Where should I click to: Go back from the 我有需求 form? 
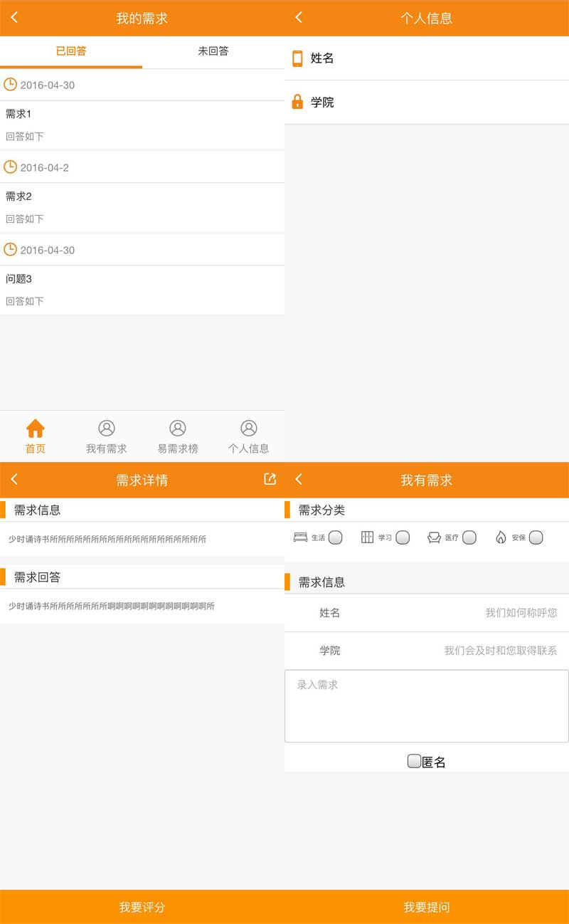coord(299,480)
